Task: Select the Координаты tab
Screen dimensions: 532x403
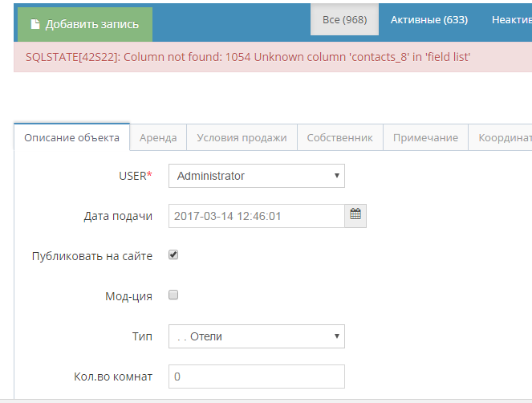Action: point(504,138)
